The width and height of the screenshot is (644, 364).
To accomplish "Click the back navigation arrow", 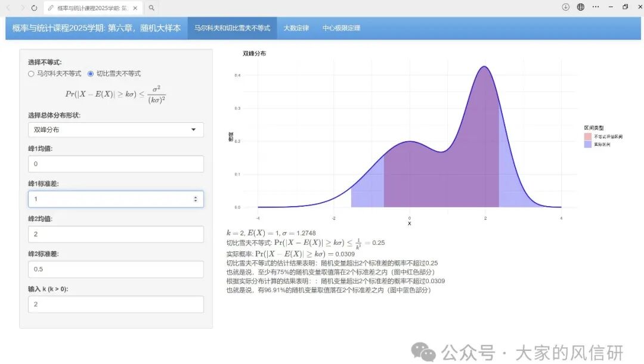I will pyautogui.click(x=8, y=8).
